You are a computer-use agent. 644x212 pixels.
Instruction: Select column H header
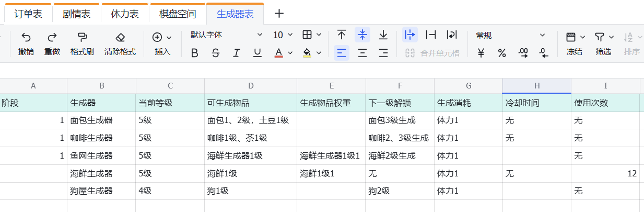pos(536,86)
